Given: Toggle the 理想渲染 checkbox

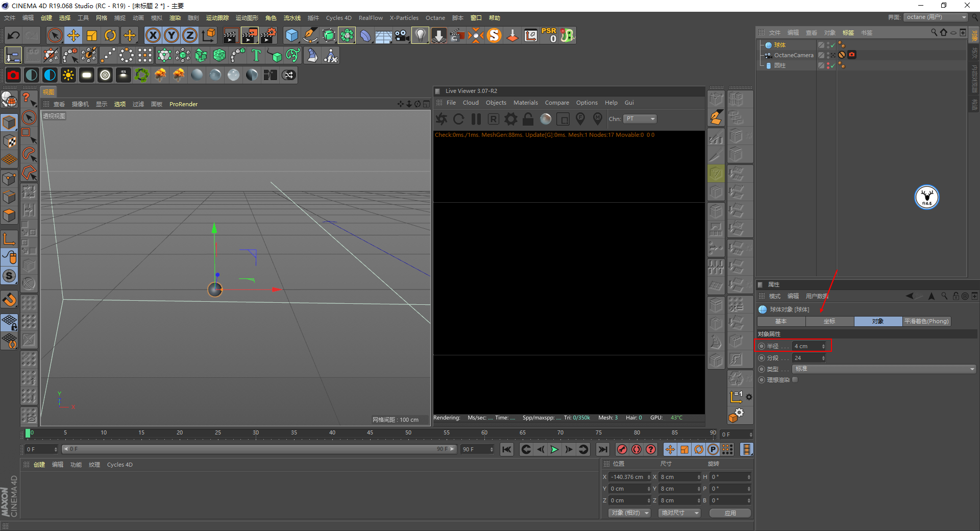Looking at the screenshot, I should pyautogui.click(x=795, y=380).
